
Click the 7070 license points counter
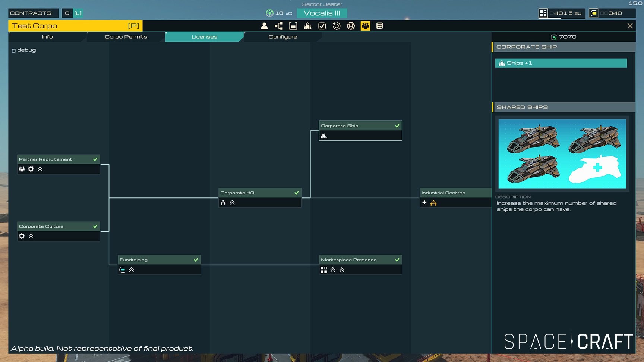coord(563,37)
